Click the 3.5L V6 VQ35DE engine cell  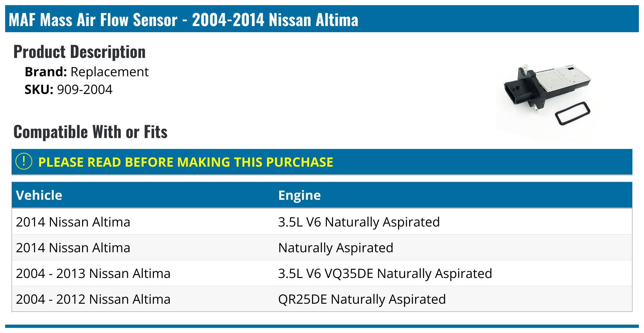tap(385, 273)
